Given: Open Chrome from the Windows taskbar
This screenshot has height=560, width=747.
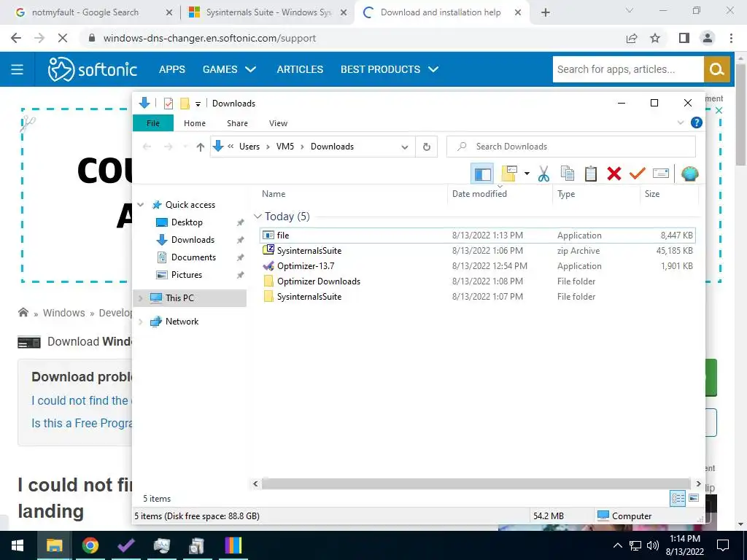Looking at the screenshot, I should (x=90, y=545).
